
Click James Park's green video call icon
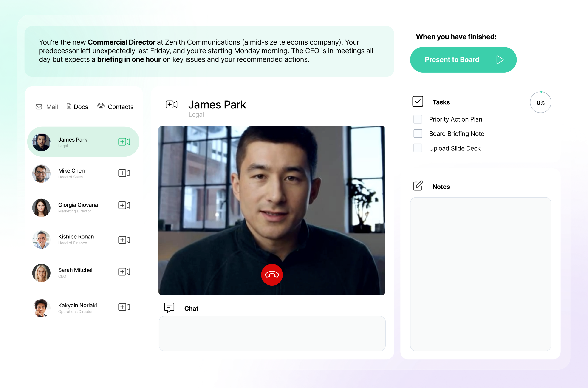pos(124,142)
